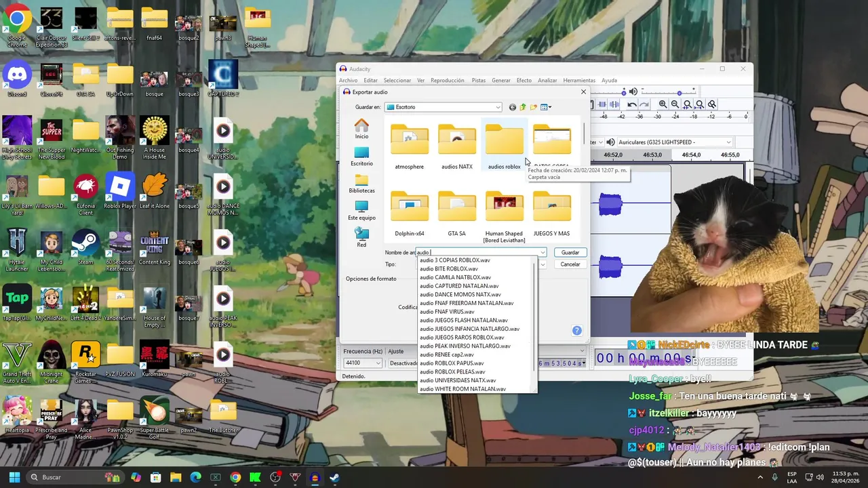Select the JUEGOS Y MAS folder
Viewport: 868px width, 488px height.
[x=552, y=213]
